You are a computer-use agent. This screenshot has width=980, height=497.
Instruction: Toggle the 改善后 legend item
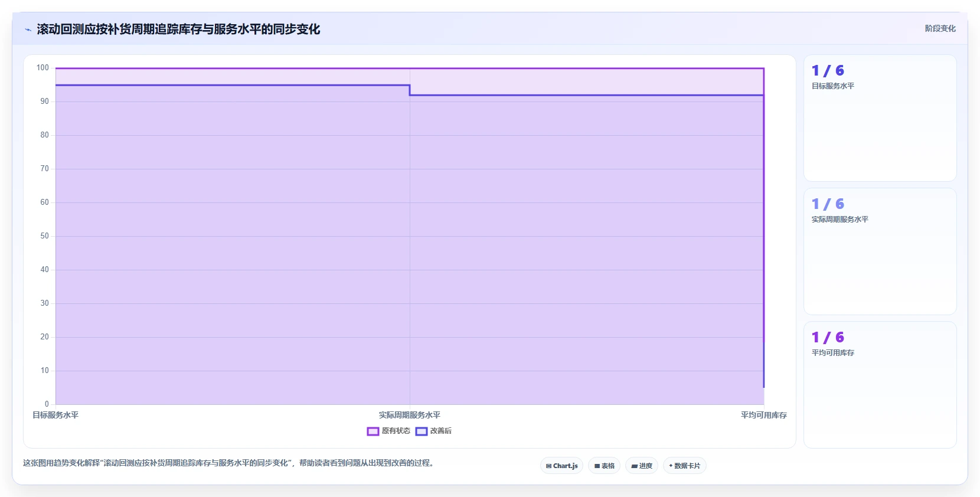coord(433,431)
